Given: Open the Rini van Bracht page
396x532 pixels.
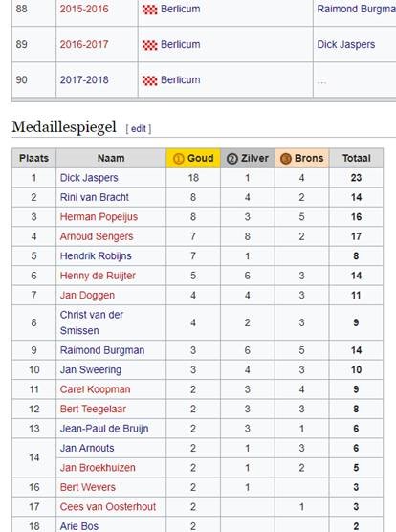Looking at the screenshot, I should tap(95, 197).
